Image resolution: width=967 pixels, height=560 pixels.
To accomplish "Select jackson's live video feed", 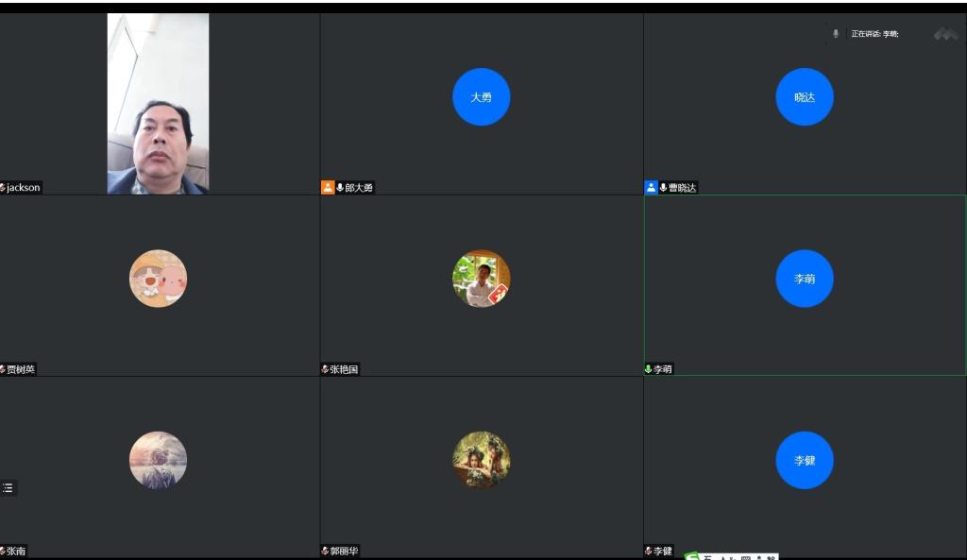I will coord(158,103).
